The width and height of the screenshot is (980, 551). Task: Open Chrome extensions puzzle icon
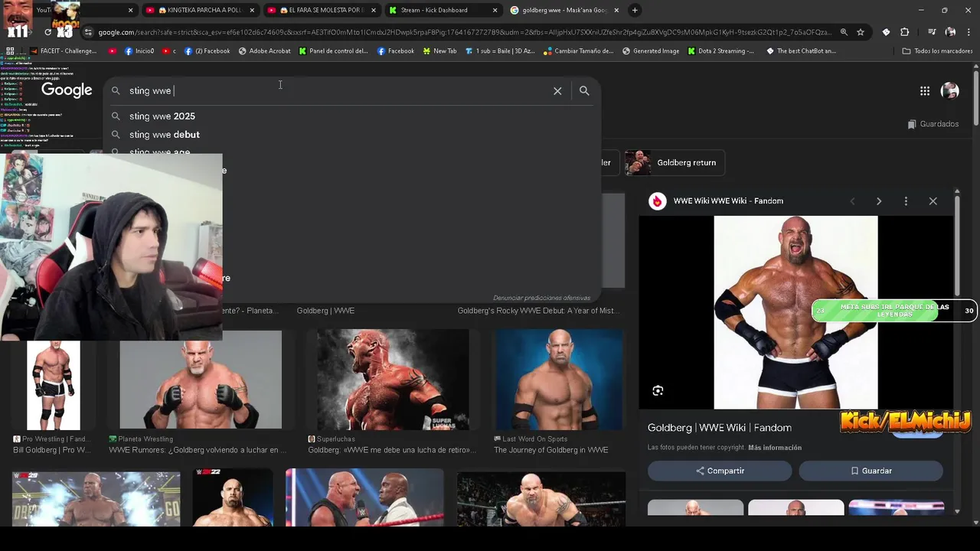coord(904,32)
